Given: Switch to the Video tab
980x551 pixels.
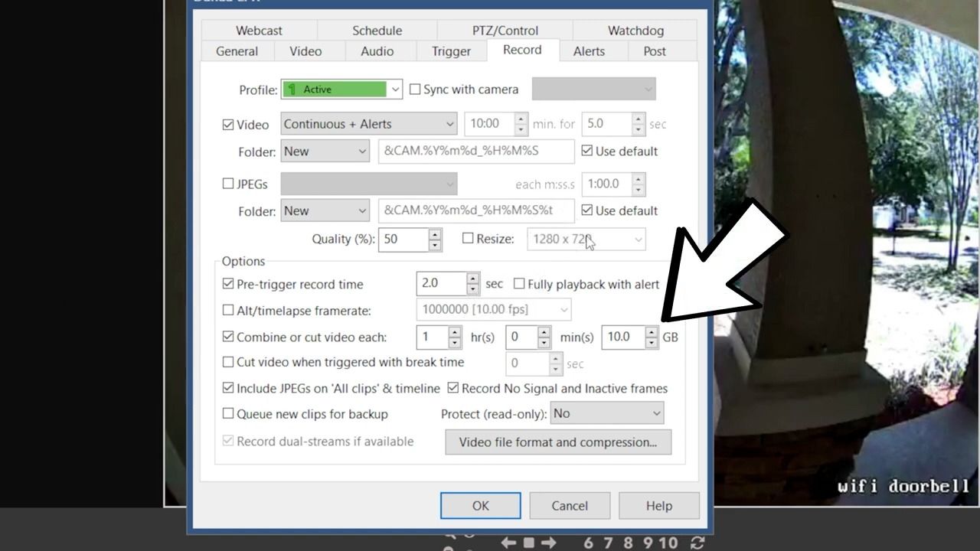Looking at the screenshot, I should point(305,51).
